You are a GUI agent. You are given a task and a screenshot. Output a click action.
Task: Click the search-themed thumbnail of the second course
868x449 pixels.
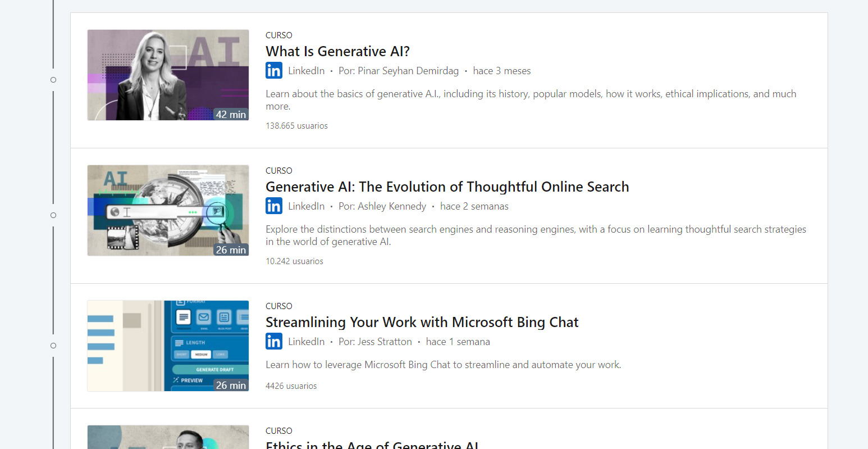(x=168, y=210)
